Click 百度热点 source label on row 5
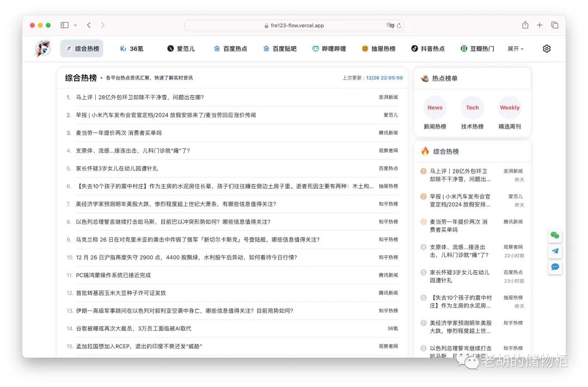Screen dimensions: 588x387 pyautogui.click(x=388, y=168)
